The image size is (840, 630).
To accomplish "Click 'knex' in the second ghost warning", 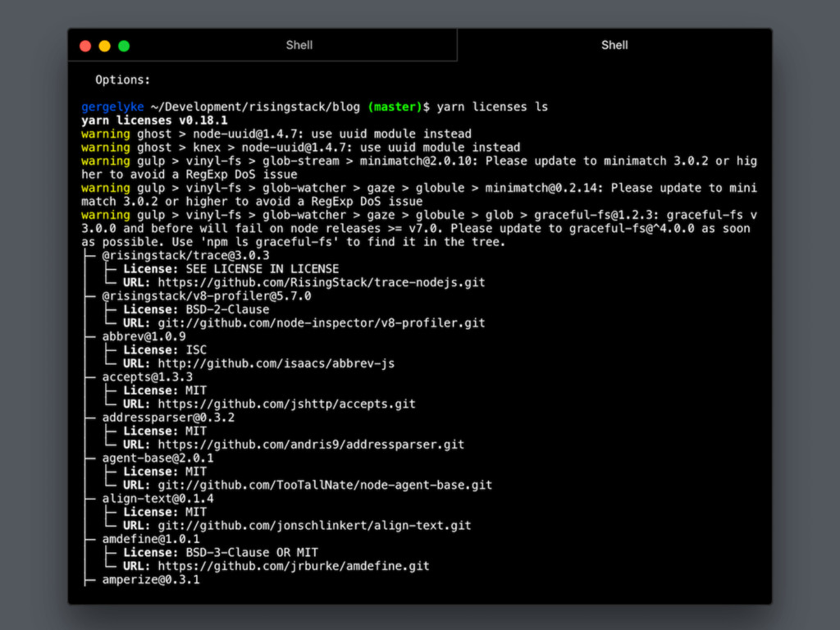I will (207, 148).
